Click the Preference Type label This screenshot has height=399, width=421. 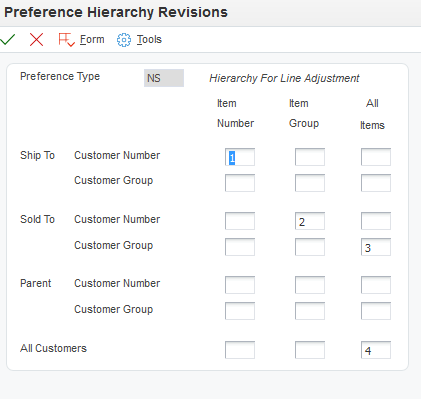click(60, 76)
